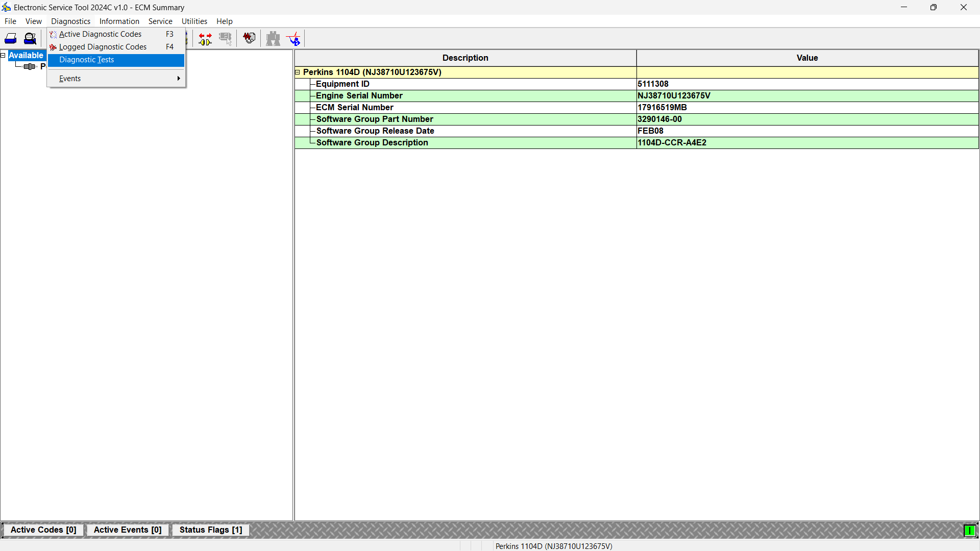The height and width of the screenshot is (551, 980).
Task: Open the Information menu
Action: [x=119, y=21]
